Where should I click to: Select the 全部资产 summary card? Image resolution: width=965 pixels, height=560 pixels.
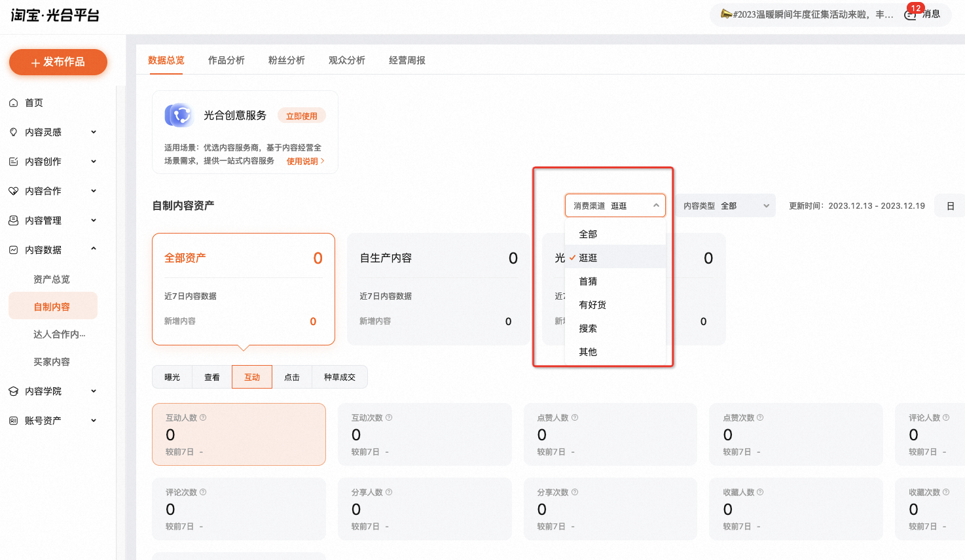[x=244, y=289]
